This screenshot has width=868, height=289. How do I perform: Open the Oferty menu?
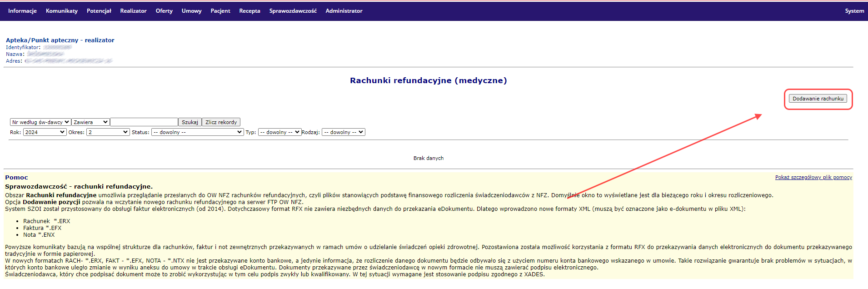(164, 11)
